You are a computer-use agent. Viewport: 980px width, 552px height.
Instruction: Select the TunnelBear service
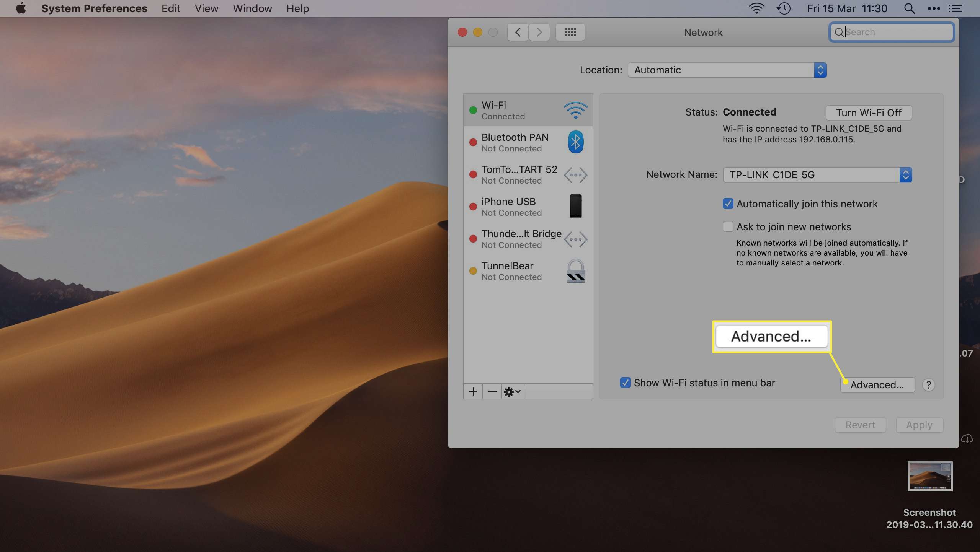click(x=528, y=271)
